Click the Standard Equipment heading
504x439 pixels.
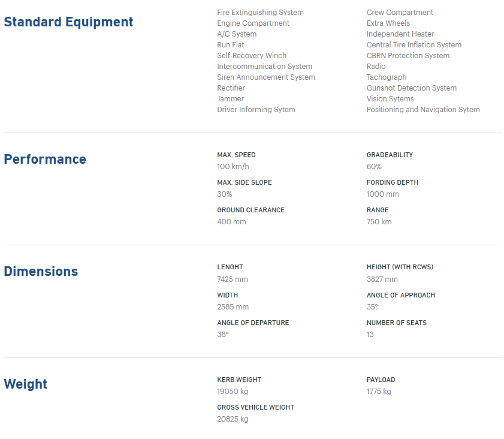pyautogui.click(x=68, y=22)
